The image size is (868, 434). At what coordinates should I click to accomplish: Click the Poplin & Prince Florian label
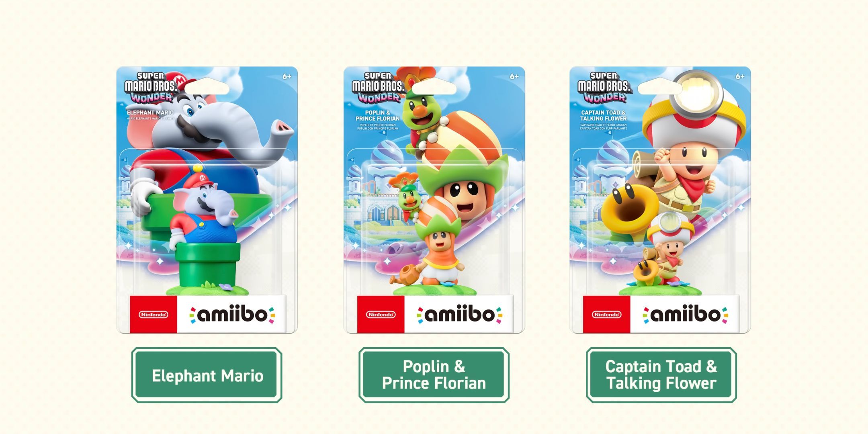click(434, 375)
